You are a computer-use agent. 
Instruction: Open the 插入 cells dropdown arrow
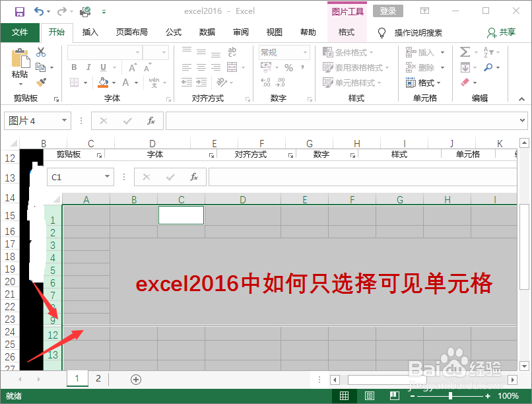[442, 52]
